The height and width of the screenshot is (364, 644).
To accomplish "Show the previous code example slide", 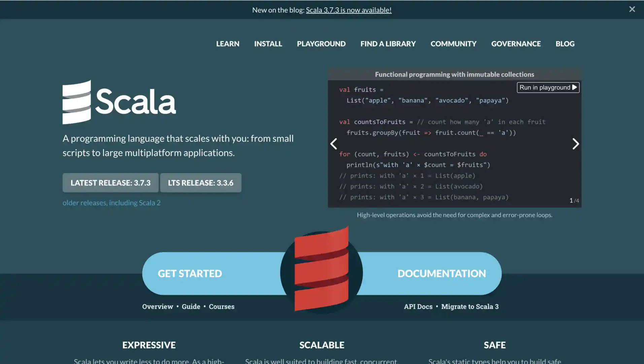I will [x=333, y=144].
